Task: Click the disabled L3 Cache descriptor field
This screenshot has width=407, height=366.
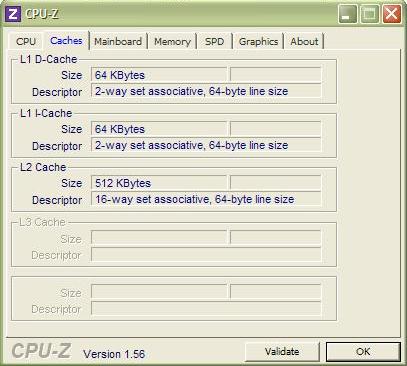Action: coord(206,254)
